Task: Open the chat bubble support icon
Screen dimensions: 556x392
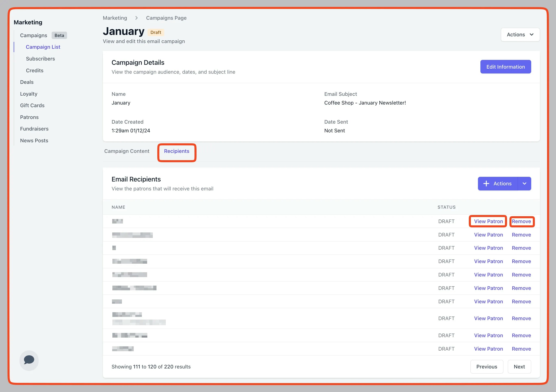Action: pos(29,360)
